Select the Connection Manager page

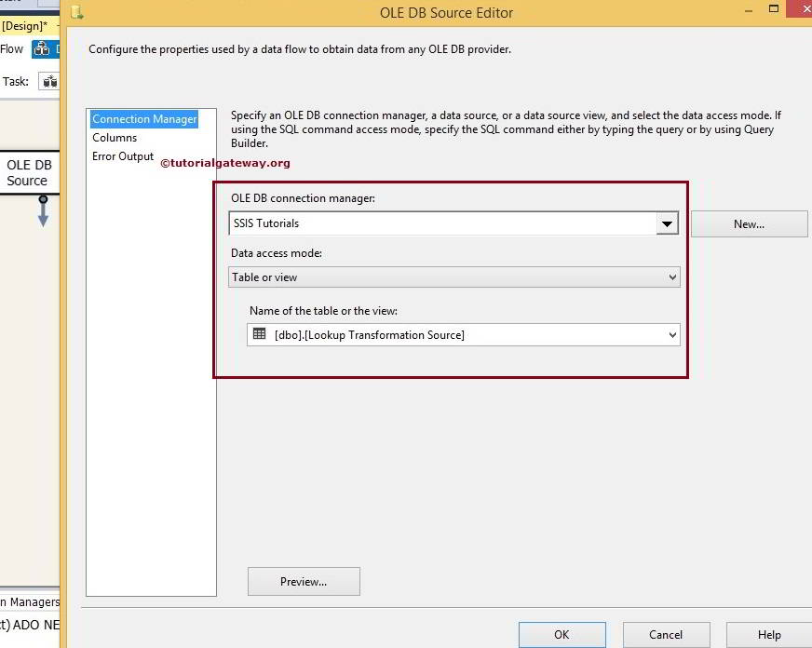tap(144, 118)
